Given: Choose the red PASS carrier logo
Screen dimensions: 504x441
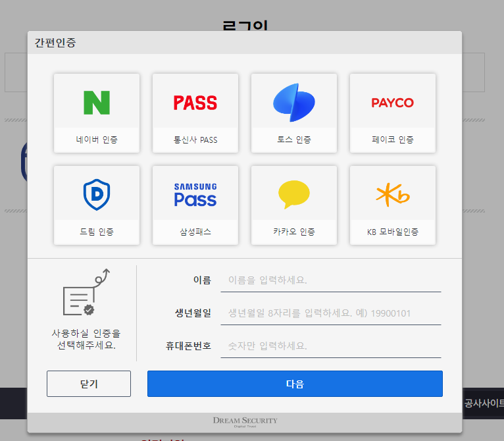Looking at the screenshot, I should tap(195, 103).
